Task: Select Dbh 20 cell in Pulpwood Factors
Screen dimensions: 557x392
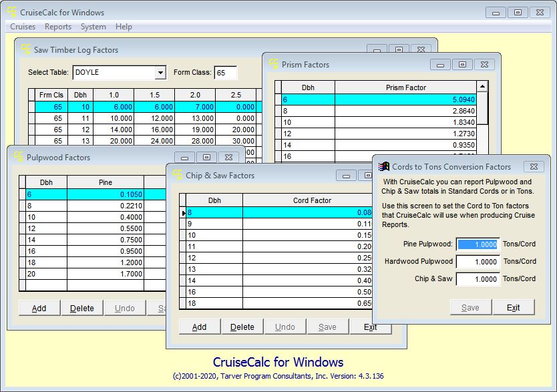Action: click(46, 274)
